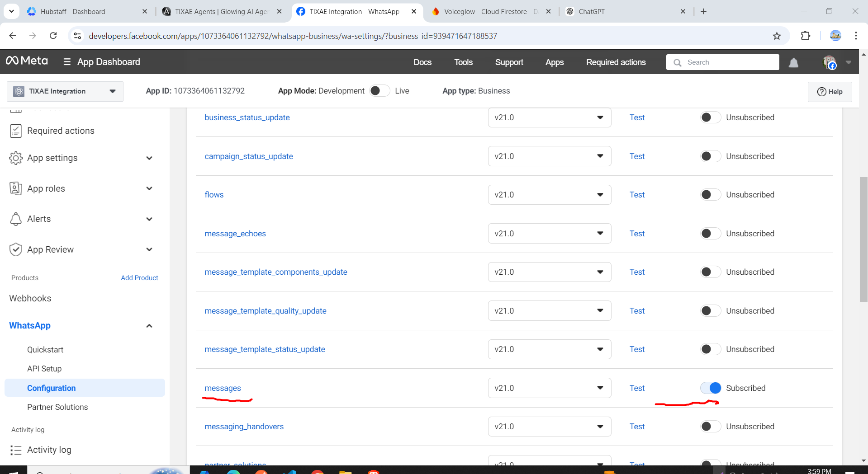
Task: Click the Meta developer Search field
Action: (x=722, y=62)
